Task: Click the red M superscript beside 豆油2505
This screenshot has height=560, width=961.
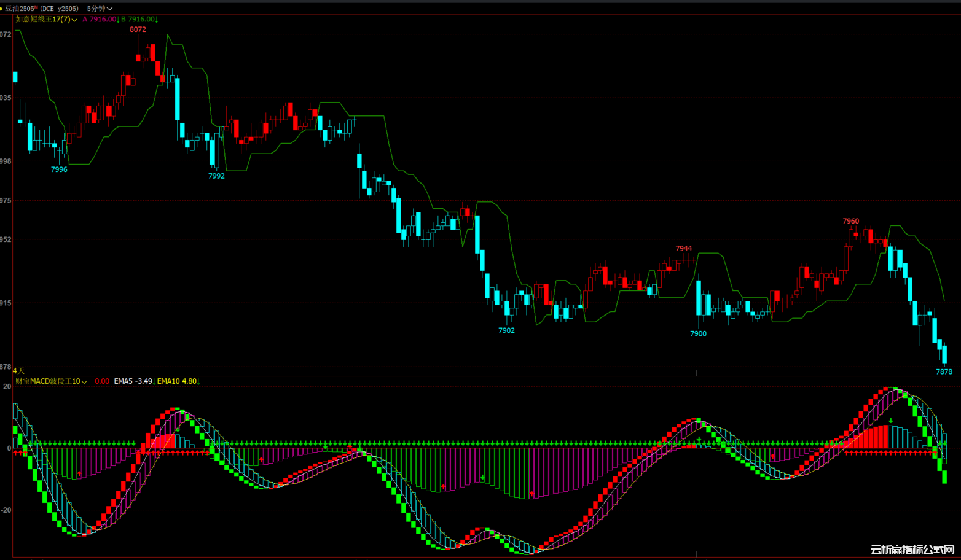Action: point(36,7)
